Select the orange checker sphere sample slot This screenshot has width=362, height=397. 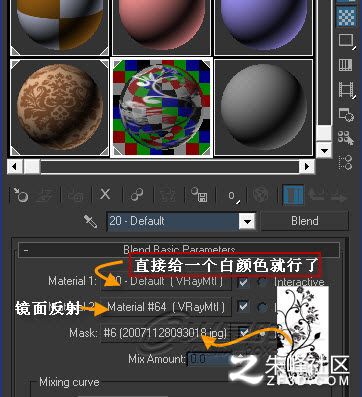60,27
